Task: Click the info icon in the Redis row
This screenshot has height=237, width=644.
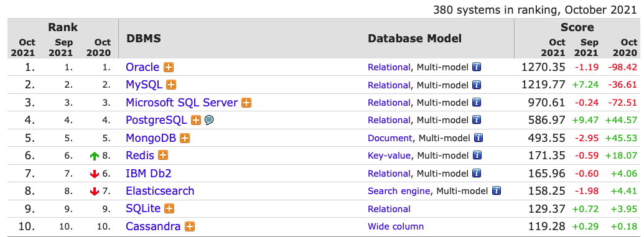Action: coord(477,156)
